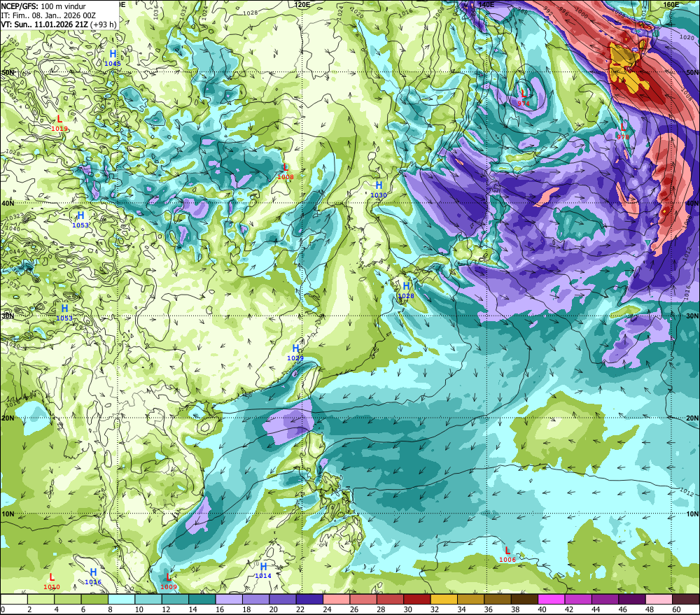Image resolution: width=700 pixels, height=615 pixels.
Task: Click the L 1019 low pressure marker
Action: coord(59,123)
